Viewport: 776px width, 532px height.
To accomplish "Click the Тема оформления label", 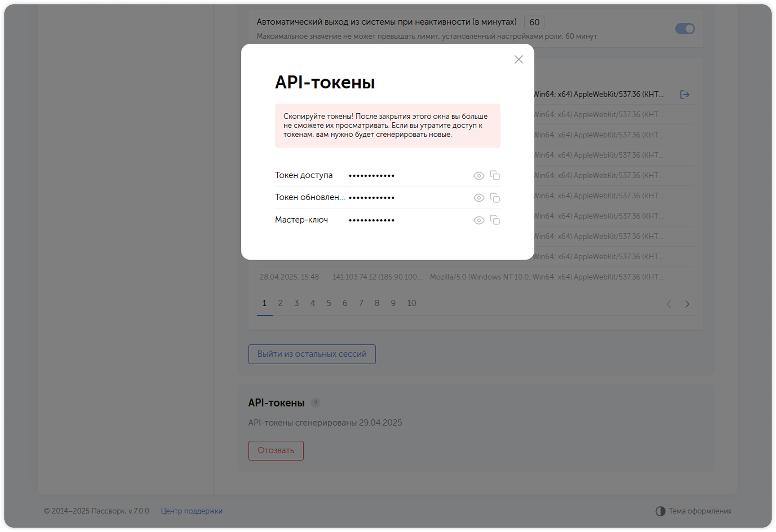I will [x=700, y=511].
